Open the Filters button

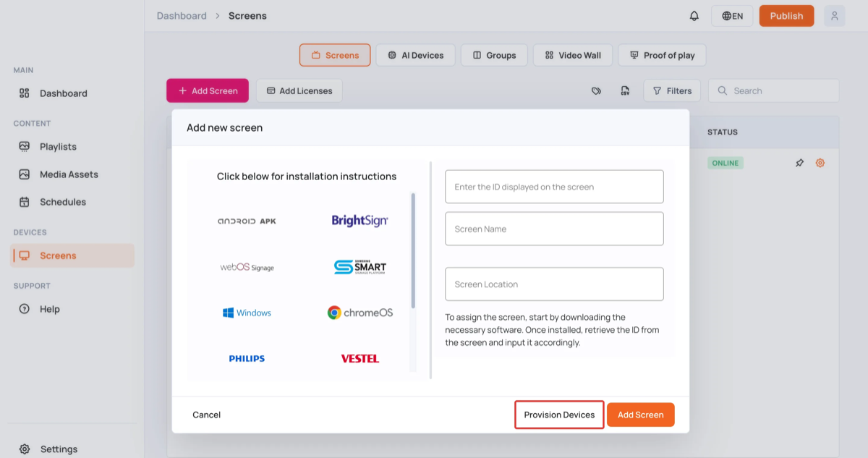click(x=672, y=91)
